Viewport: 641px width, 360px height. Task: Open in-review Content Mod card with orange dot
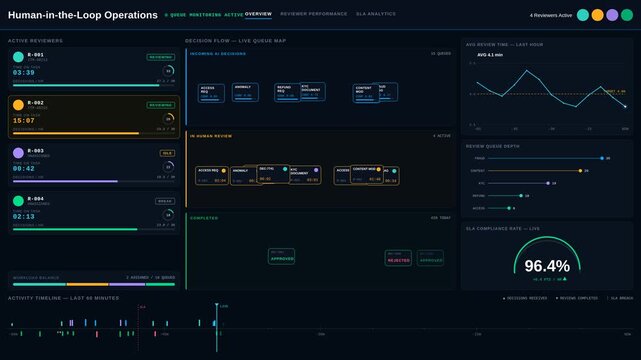(367, 174)
